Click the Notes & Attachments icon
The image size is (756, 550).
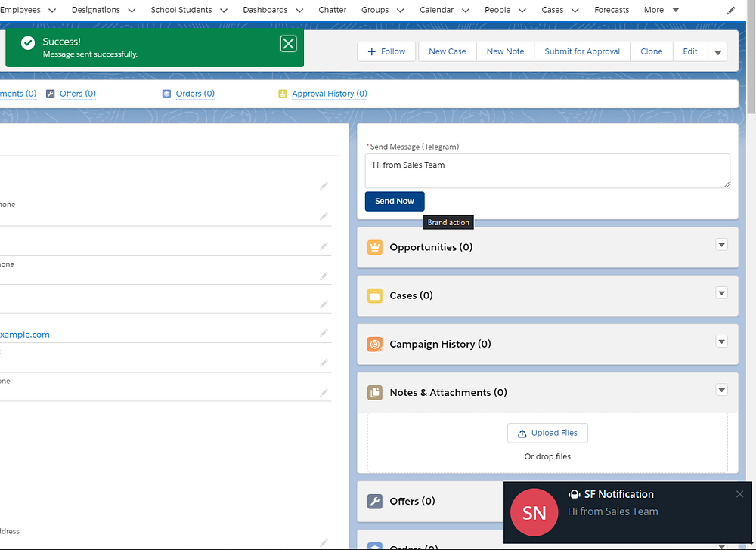375,393
